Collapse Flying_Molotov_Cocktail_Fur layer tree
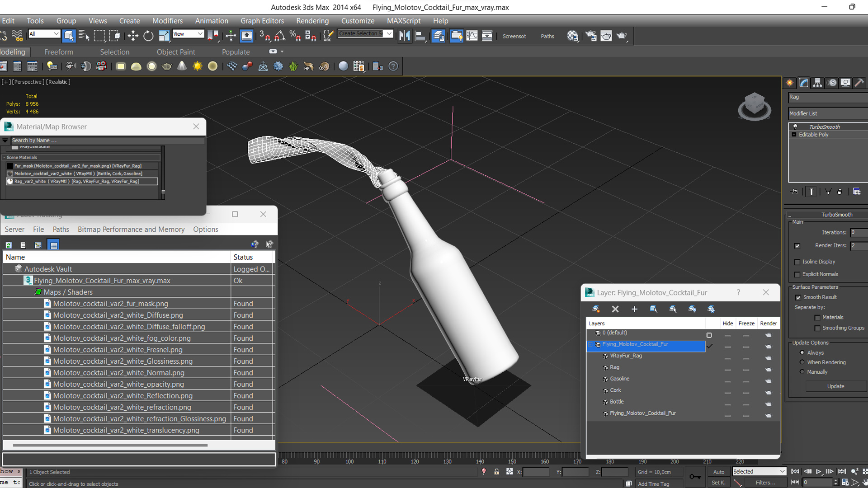Viewport: 868px width, 488px height. [x=590, y=344]
